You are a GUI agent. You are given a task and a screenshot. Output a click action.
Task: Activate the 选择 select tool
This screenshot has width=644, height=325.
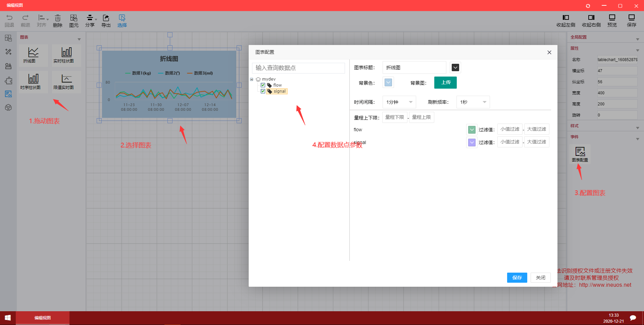(x=122, y=21)
